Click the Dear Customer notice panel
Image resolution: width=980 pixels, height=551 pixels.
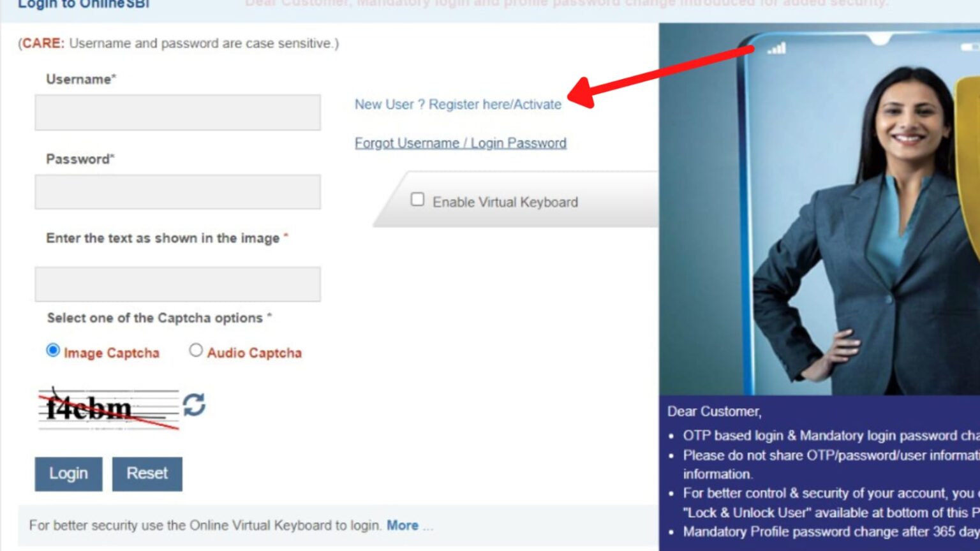coord(820,472)
